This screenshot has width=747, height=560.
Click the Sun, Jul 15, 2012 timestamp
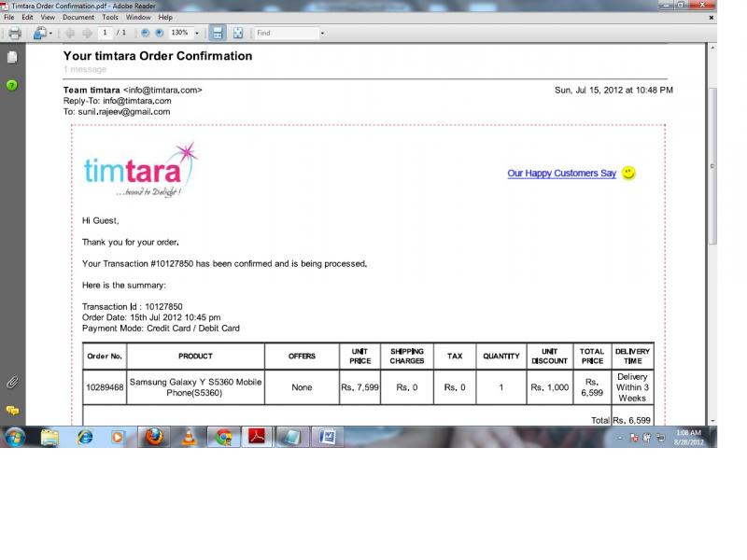coord(613,90)
